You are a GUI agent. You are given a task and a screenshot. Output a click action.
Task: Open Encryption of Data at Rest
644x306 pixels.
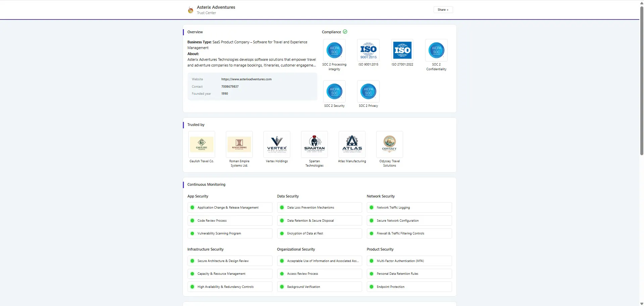pos(319,233)
